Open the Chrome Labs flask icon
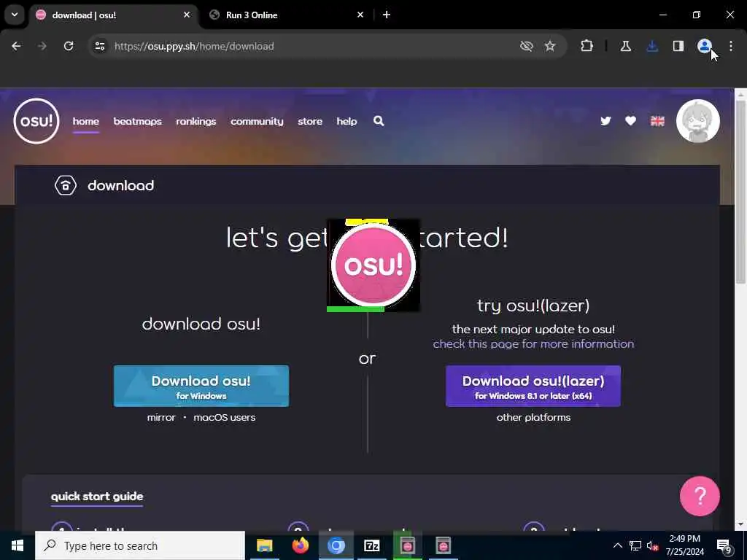Screen dimensions: 747x560 coord(625,46)
